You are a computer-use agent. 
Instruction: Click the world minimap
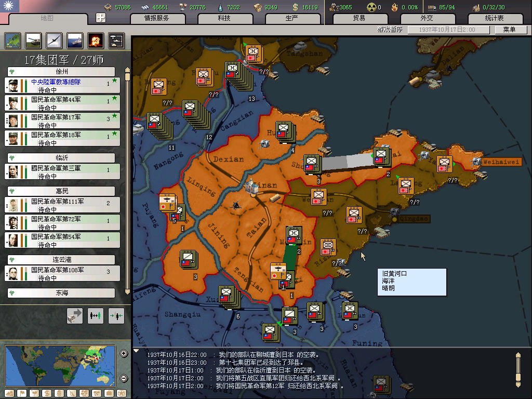[x=60, y=366]
